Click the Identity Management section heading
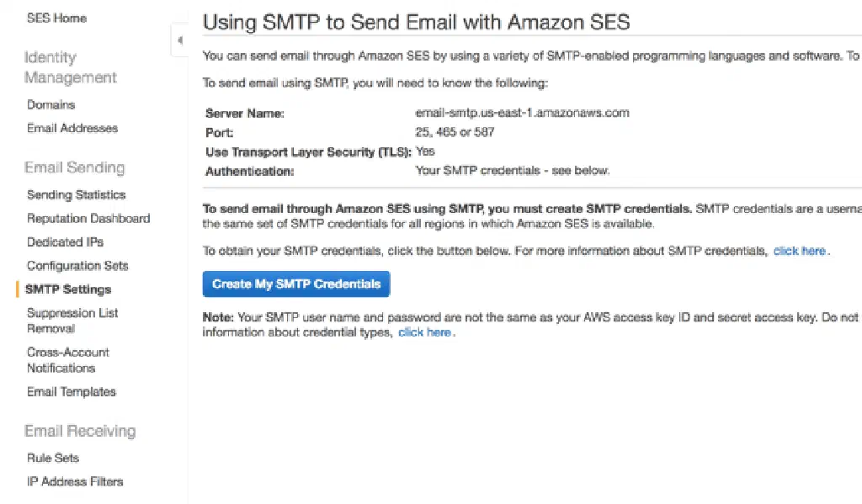862x504 pixels. (x=70, y=67)
